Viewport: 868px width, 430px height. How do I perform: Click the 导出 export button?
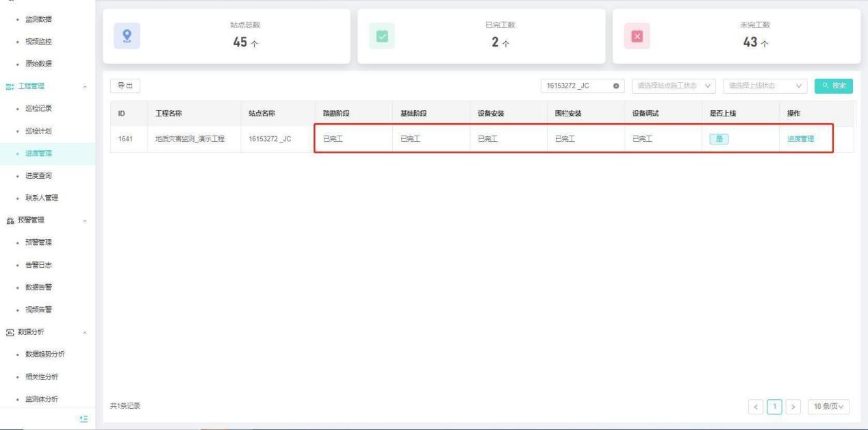(x=125, y=86)
